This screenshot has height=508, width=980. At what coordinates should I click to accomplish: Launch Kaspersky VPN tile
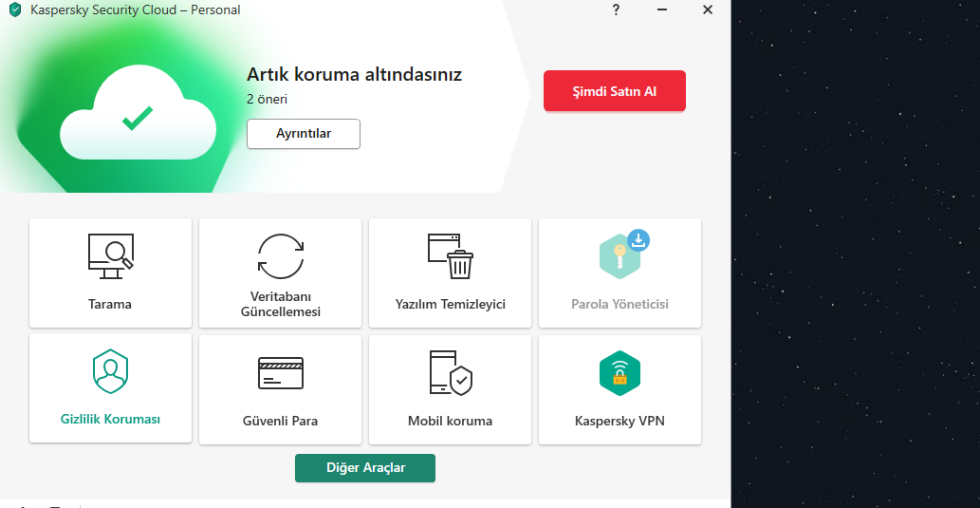point(620,389)
